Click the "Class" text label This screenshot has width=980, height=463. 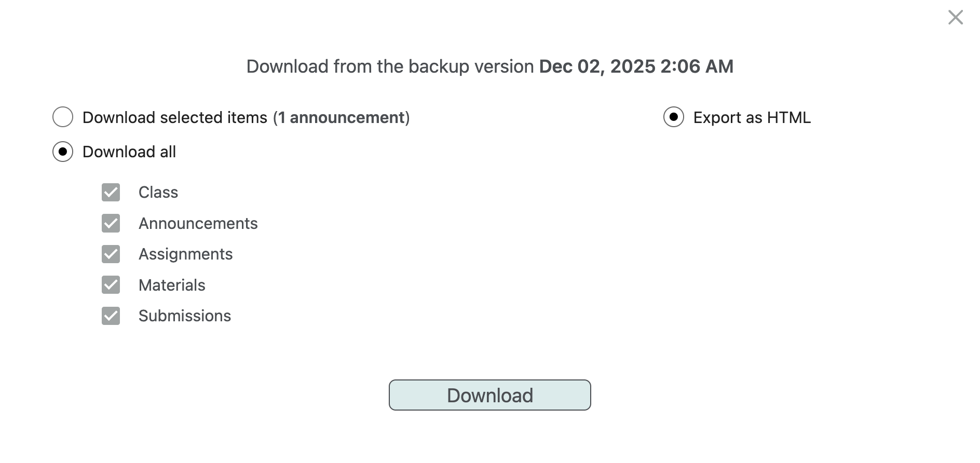pos(158,193)
